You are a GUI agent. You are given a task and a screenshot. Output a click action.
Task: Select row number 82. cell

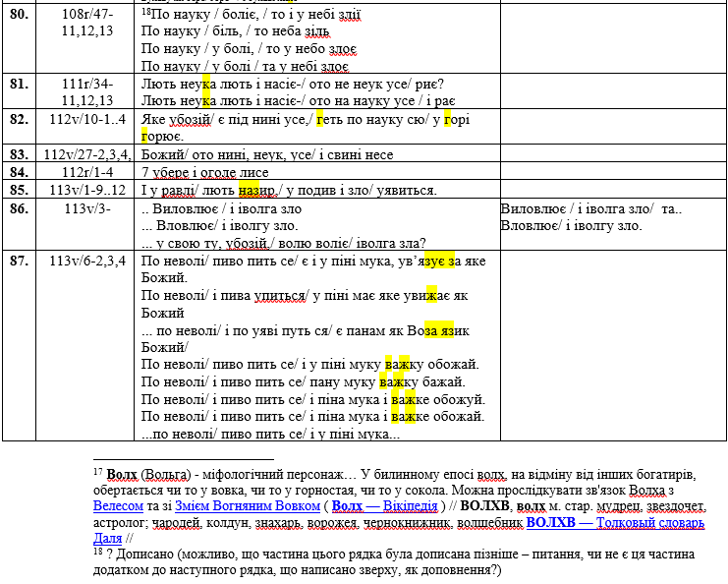(x=19, y=119)
